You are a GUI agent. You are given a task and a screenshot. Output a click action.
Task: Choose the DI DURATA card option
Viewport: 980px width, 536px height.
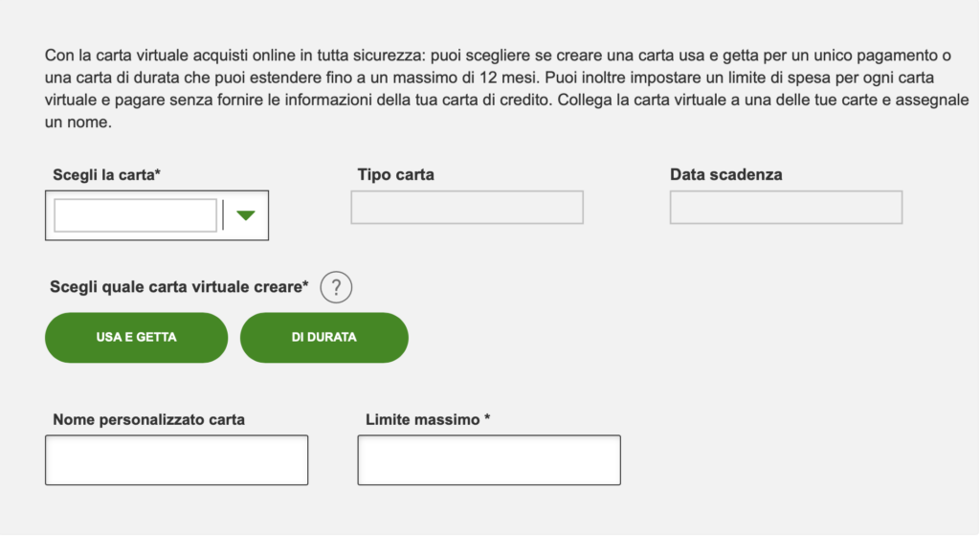click(x=323, y=338)
